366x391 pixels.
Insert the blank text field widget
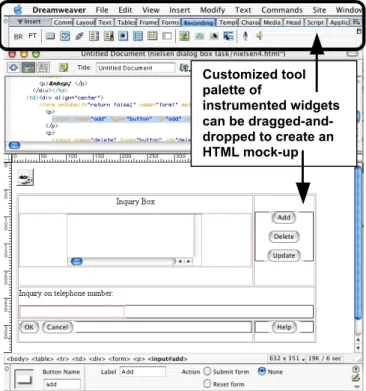click(167, 36)
